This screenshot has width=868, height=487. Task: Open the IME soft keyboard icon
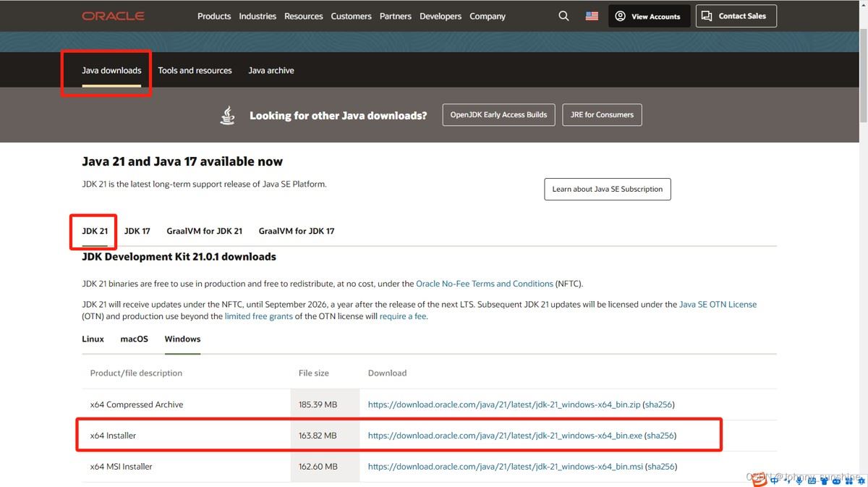[x=812, y=480]
